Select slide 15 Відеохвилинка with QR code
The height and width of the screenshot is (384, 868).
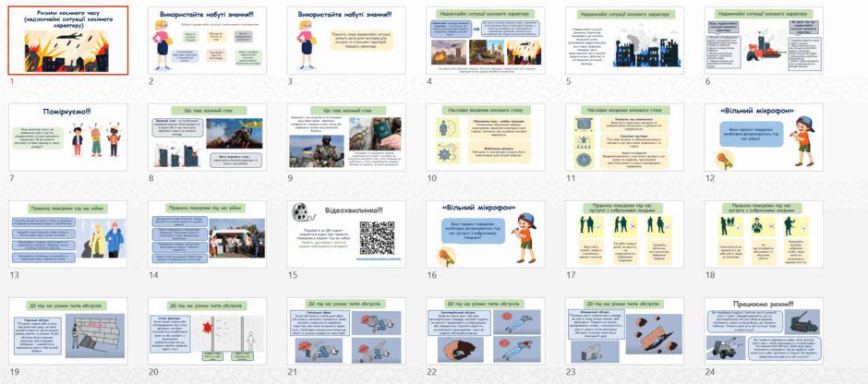pyautogui.click(x=346, y=234)
